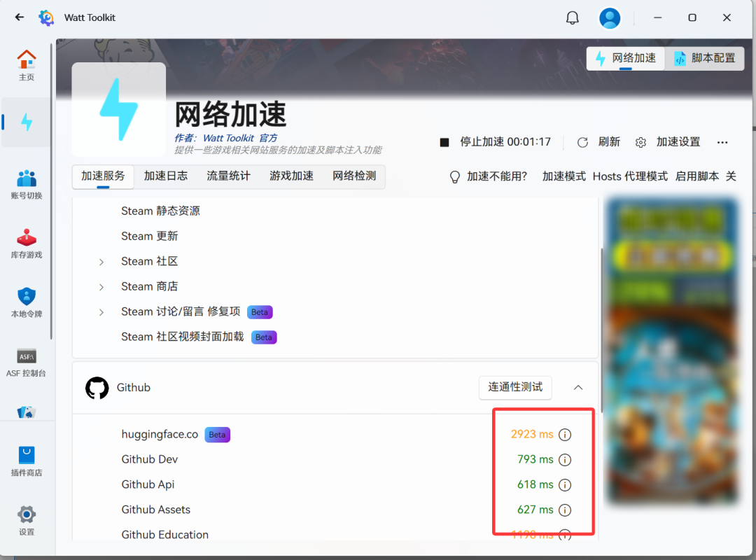Select 网络加速 top tab
The height and width of the screenshot is (560, 756).
[x=626, y=58]
